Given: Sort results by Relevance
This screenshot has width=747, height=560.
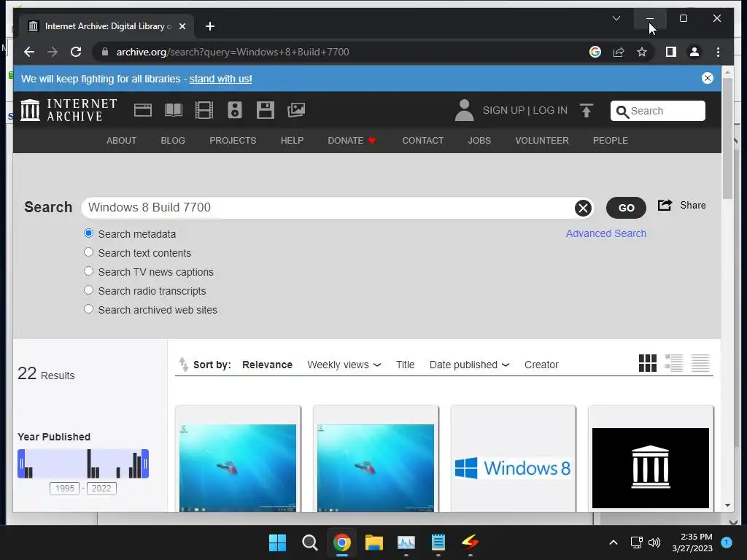Looking at the screenshot, I should point(267,365).
